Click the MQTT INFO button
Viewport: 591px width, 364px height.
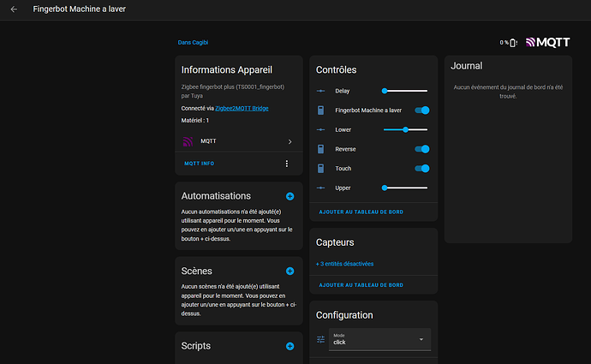point(199,164)
